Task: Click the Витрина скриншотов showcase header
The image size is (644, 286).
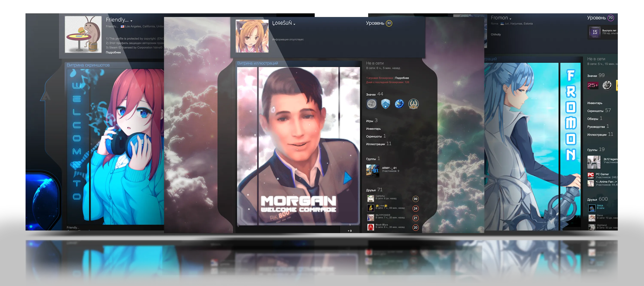Action: click(x=88, y=65)
